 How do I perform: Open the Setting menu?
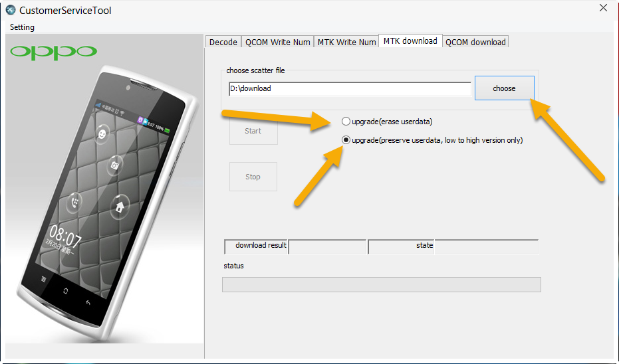[22, 27]
